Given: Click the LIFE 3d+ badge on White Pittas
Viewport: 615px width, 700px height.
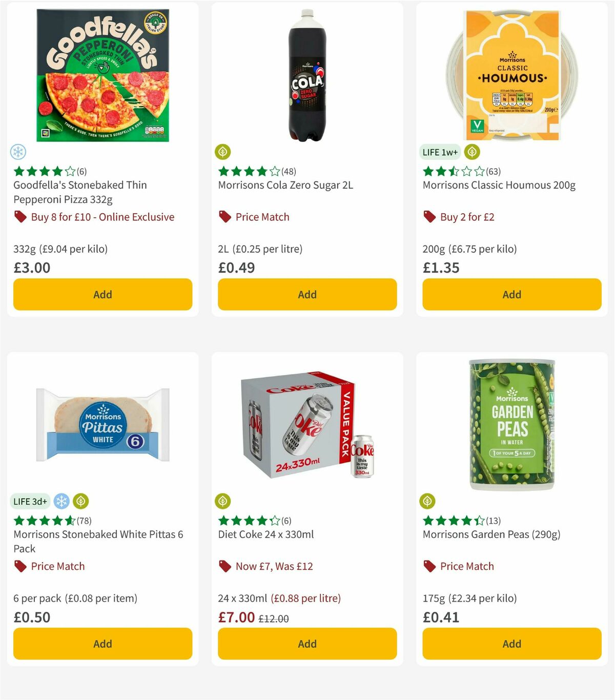Looking at the screenshot, I should (30, 501).
